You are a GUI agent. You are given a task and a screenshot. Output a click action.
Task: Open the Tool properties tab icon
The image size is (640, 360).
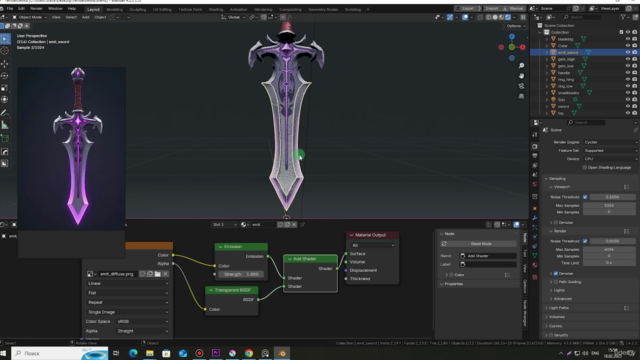pos(535,134)
